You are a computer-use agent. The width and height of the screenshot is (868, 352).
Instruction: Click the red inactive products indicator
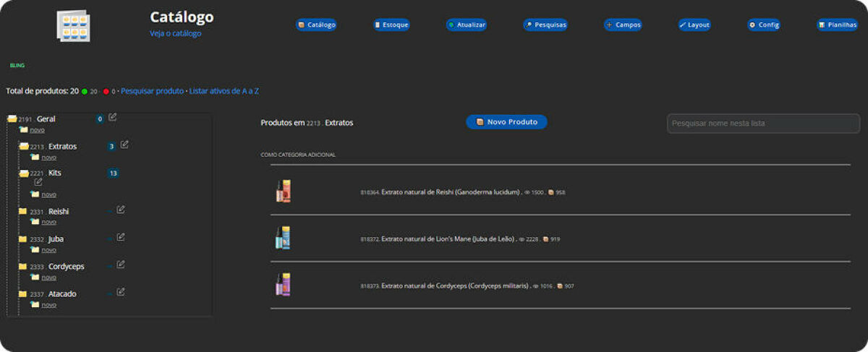[x=106, y=92]
